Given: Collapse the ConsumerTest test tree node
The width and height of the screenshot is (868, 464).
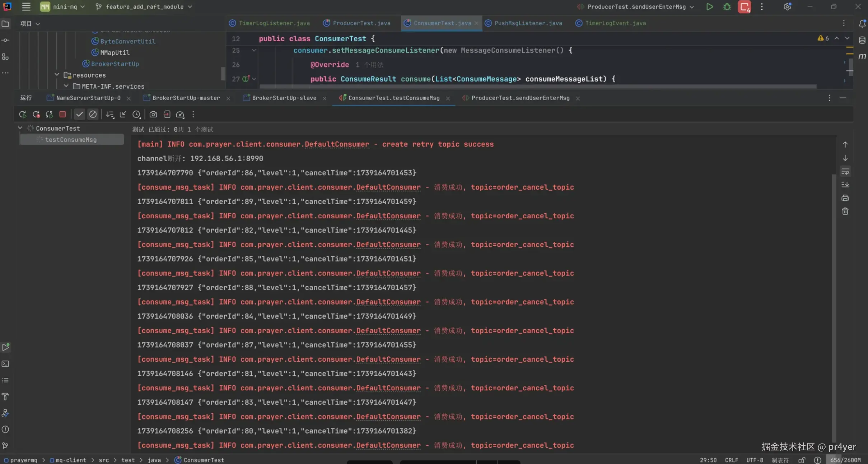Looking at the screenshot, I should pyautogui.click(x=20, y=128).
